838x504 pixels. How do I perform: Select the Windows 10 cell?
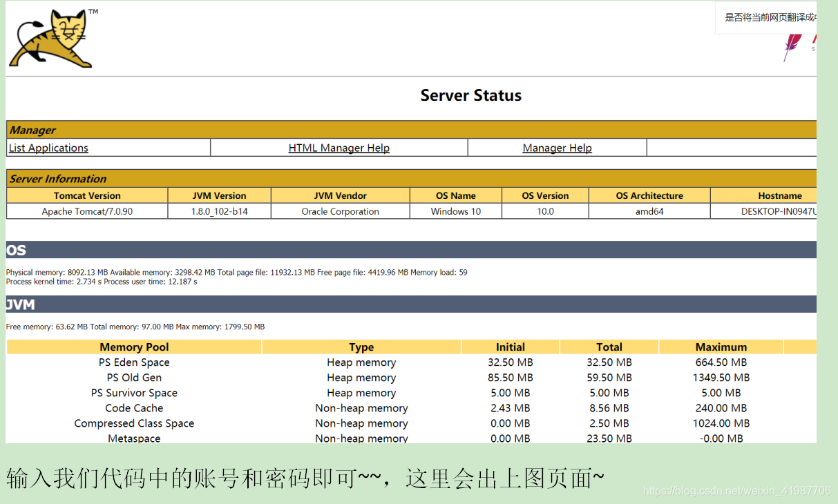pyautogui.click(x=456, y=211)
